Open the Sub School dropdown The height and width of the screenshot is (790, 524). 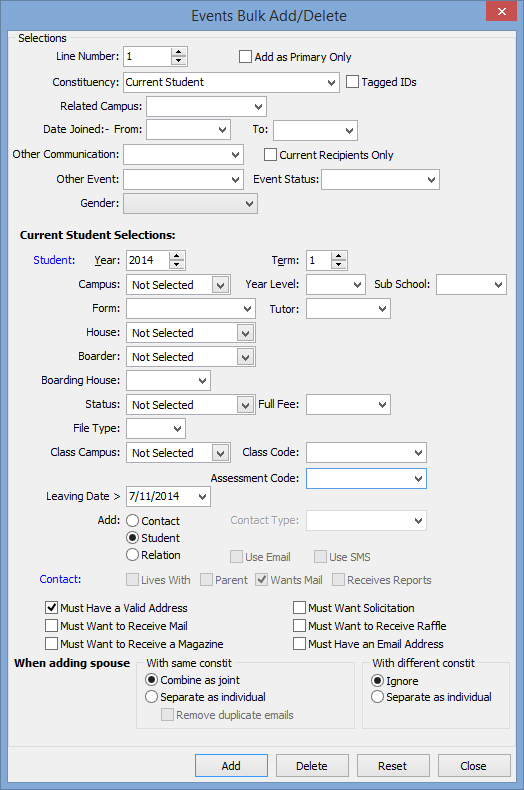[499, 285]
